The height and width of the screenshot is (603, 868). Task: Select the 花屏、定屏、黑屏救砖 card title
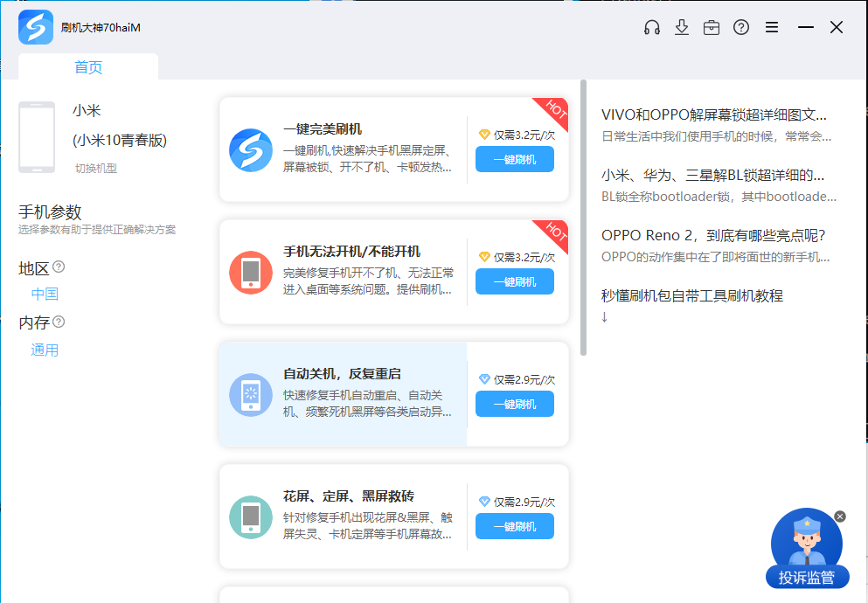[348, 496]
